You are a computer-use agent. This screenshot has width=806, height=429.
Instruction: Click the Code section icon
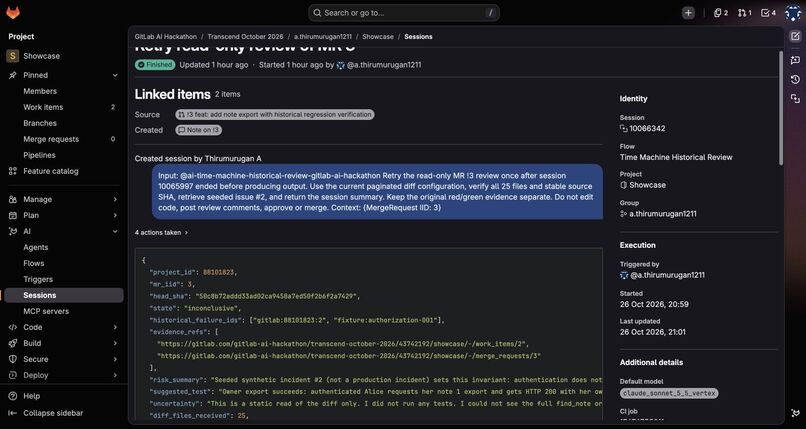[13, 327]
